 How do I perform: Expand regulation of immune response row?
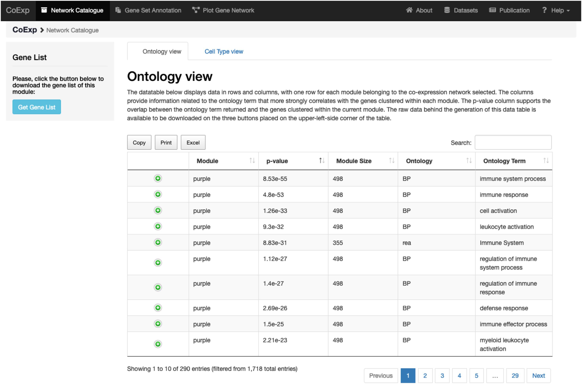[158, 288]
